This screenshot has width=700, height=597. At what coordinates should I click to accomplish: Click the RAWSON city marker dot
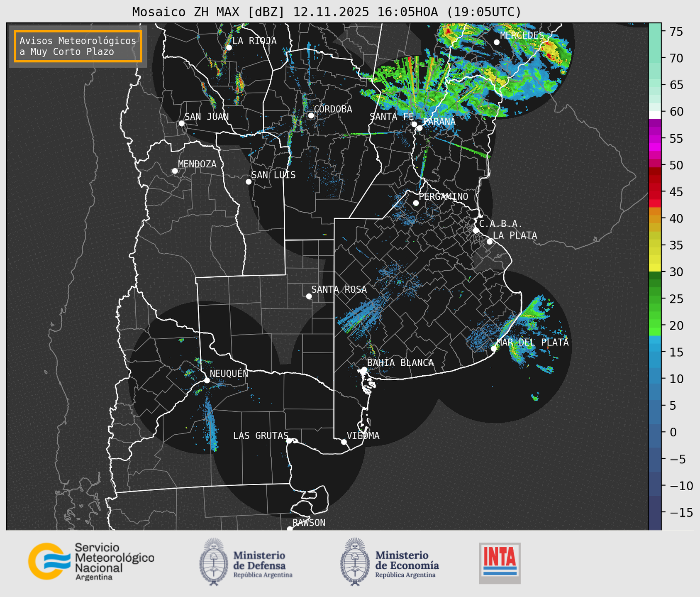[290, 529]
